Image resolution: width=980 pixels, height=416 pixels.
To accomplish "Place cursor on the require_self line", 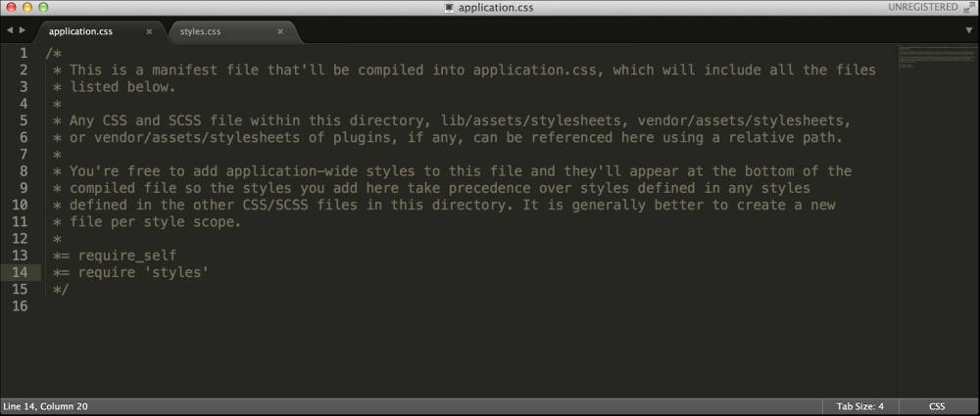I will click(x=127, y=255).
